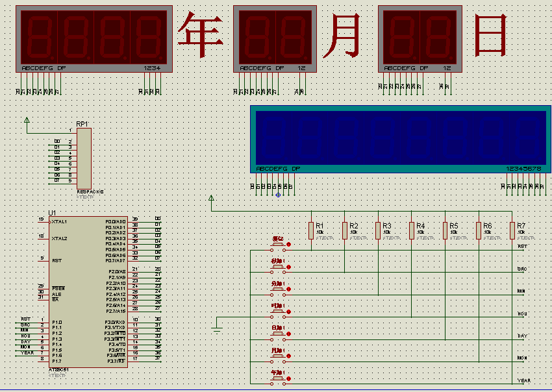Screen dimensions: 552x392
Task: Click the large 月 text graphic
Action: tap(342, 35)
